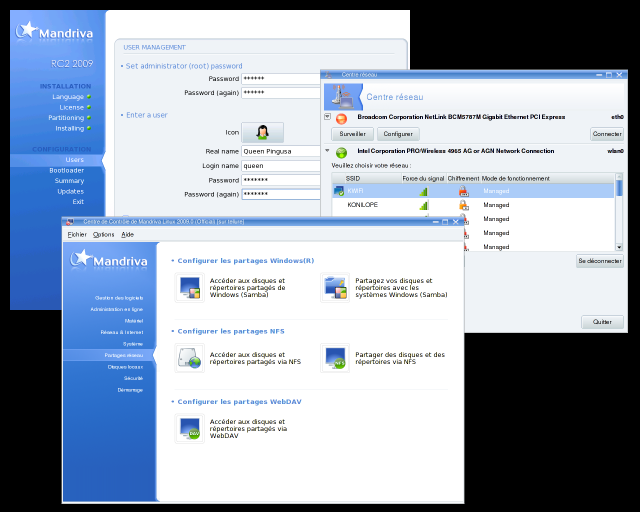
Task: Click the Exit step in installer sidebar
Action: pyautogui.click(x=78, y=202)
